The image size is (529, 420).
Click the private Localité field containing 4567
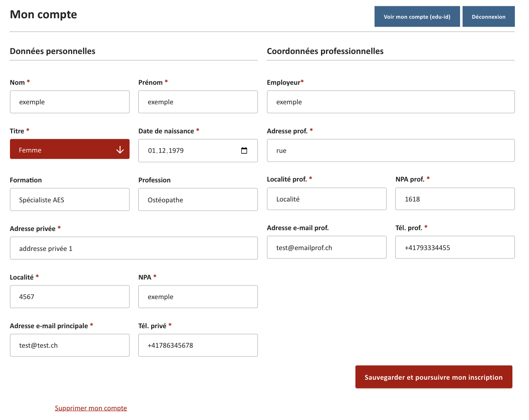tap(70, 297)
